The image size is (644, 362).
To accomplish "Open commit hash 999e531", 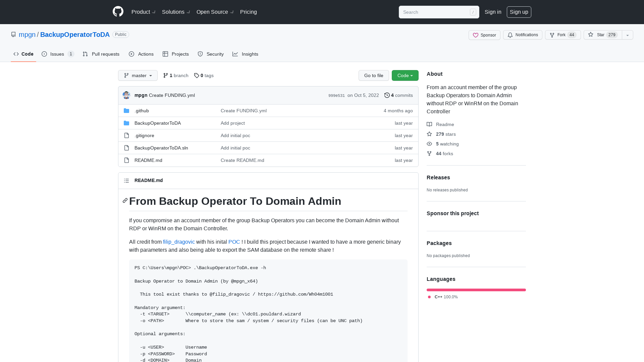I will point(336,96).
